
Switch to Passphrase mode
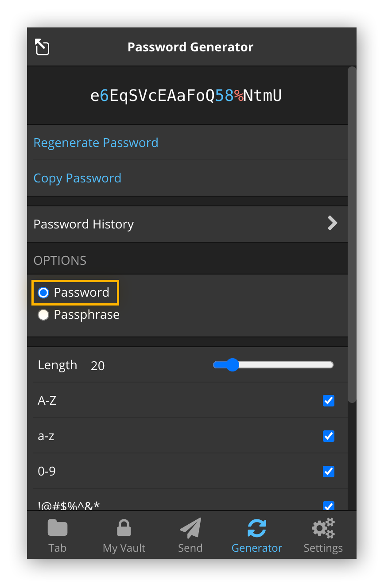click(x=43, y=314)
